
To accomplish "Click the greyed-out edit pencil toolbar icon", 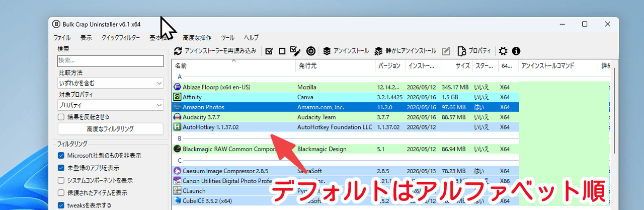I will tap(446, 51).
